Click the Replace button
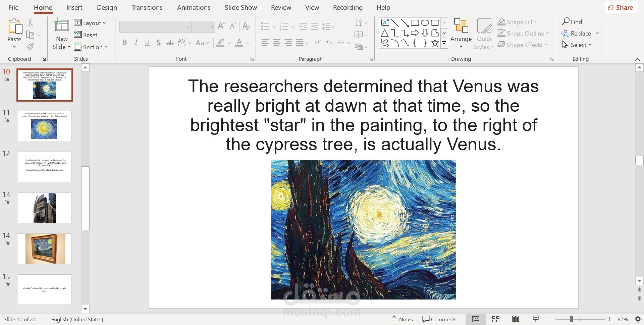Image resolution: width=644 pixels, height=325 pixels. (x=580, y=33)
